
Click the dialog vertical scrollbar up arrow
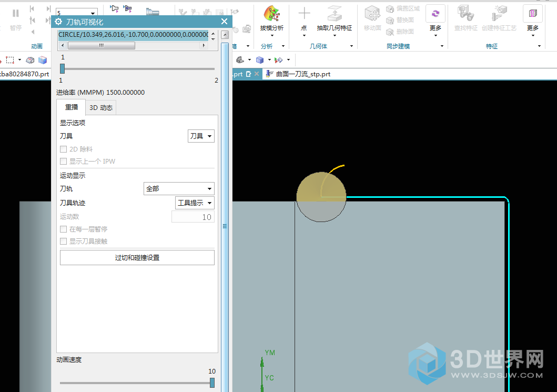(x=225, y=35)
